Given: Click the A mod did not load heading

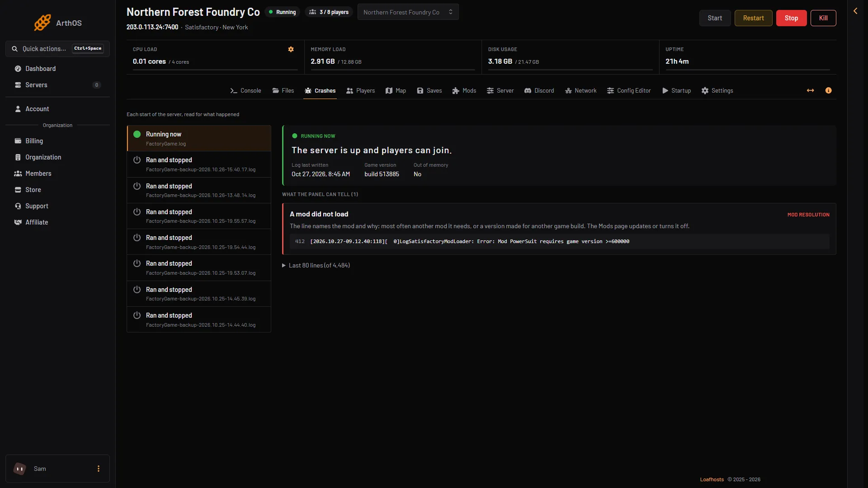Looking at the screenshot, I should coord(319,214).
